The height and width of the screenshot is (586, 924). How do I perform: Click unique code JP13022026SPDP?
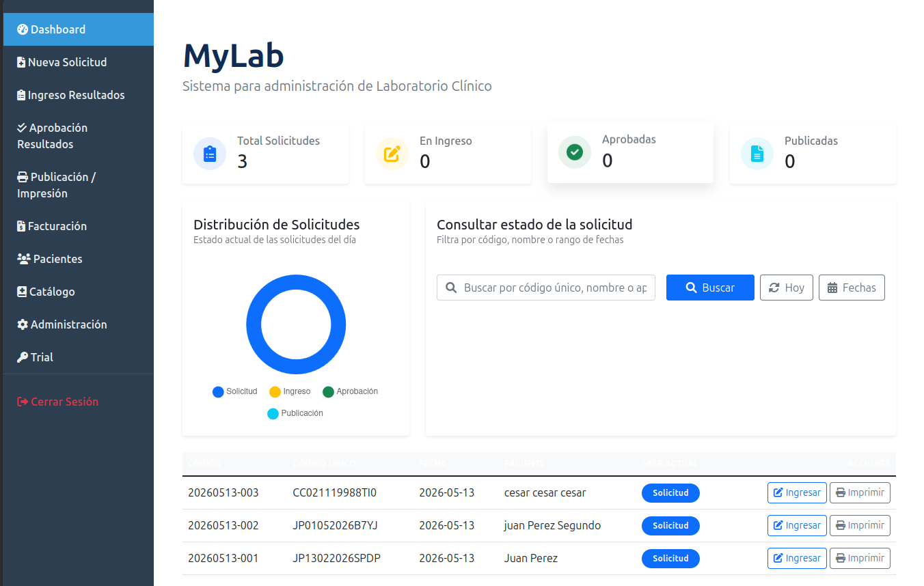point(337,558)
